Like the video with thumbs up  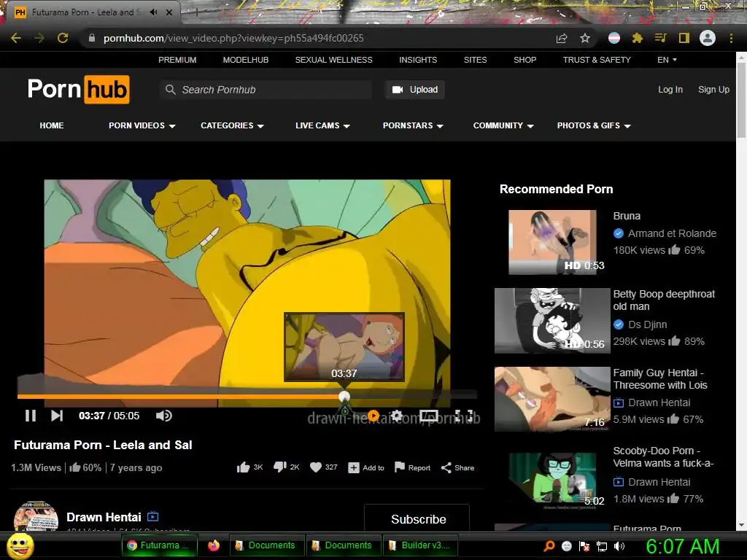click(243, 467)
